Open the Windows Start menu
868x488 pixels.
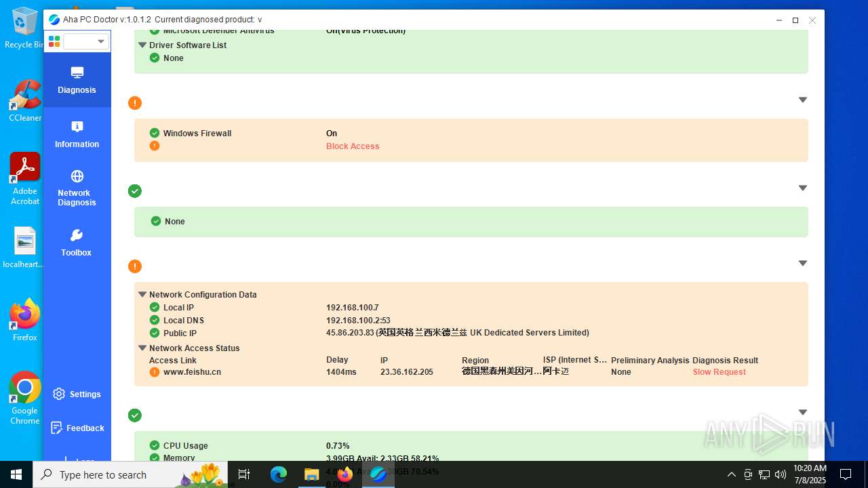(16, 474)
